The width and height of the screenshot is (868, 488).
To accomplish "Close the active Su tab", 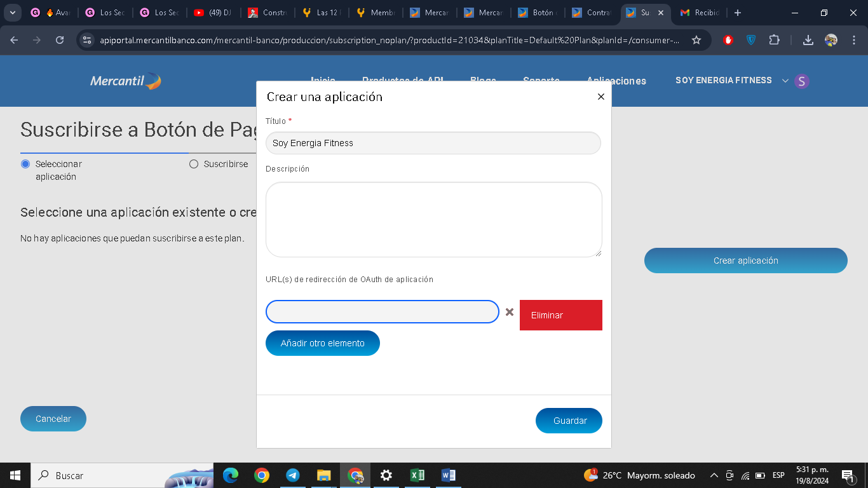I will [x=660, y=13].
